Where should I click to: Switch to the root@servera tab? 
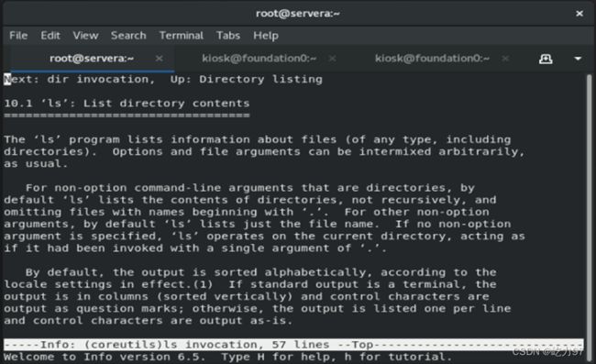coord(92,59)
